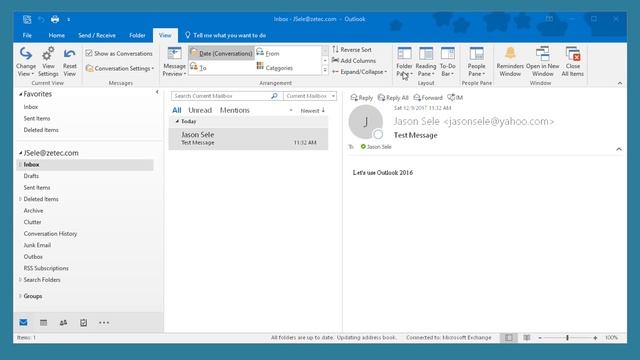Open the Message Preview menu
The image size is (640, 360).
174,62
